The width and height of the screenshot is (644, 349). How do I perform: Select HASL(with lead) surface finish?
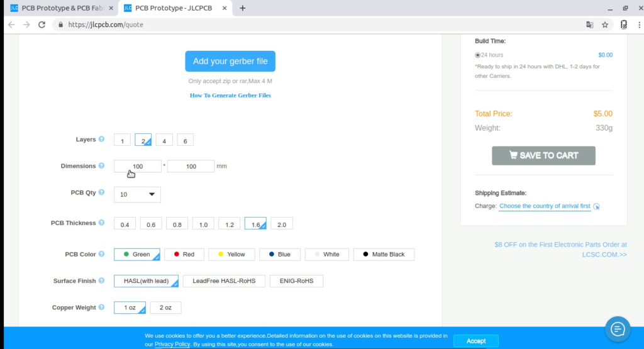point(146,281)
